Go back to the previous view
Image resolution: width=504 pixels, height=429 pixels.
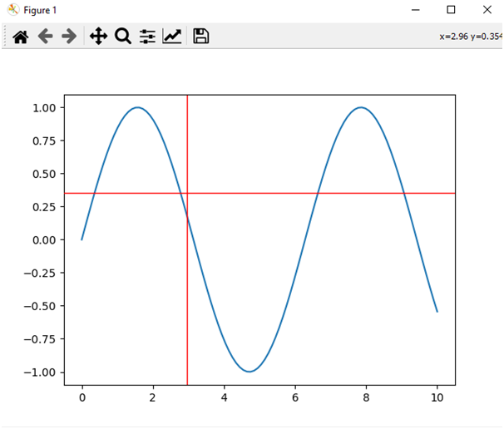click(45, 36)
